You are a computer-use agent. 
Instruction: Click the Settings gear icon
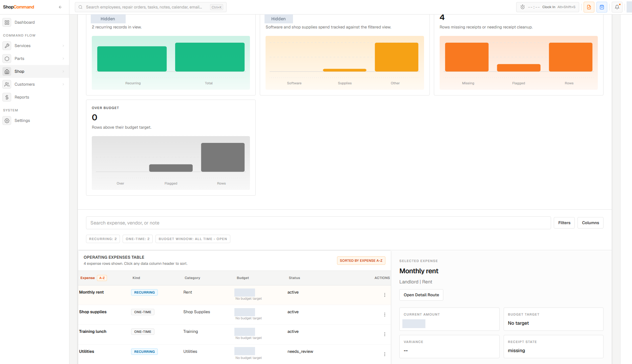[7, 121]
